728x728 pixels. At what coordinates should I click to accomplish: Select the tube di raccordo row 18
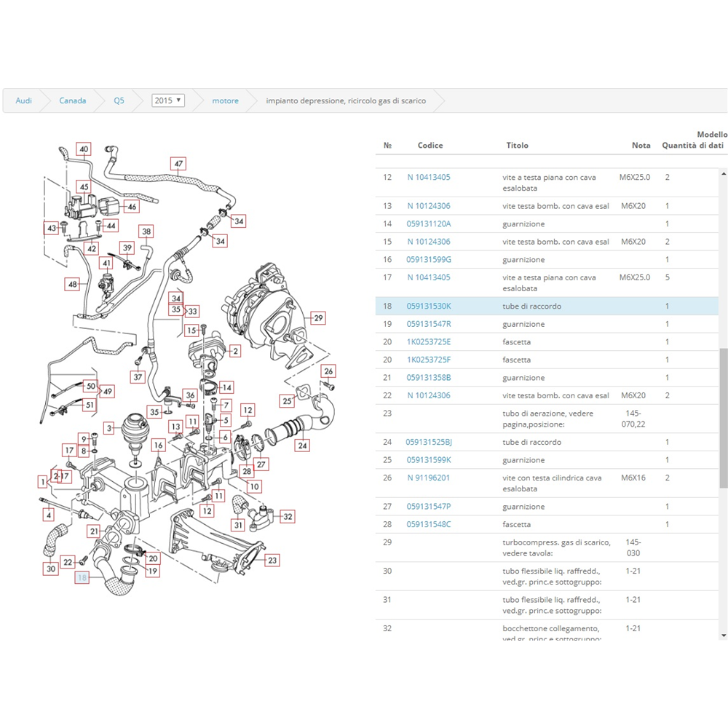coord(531,306)
